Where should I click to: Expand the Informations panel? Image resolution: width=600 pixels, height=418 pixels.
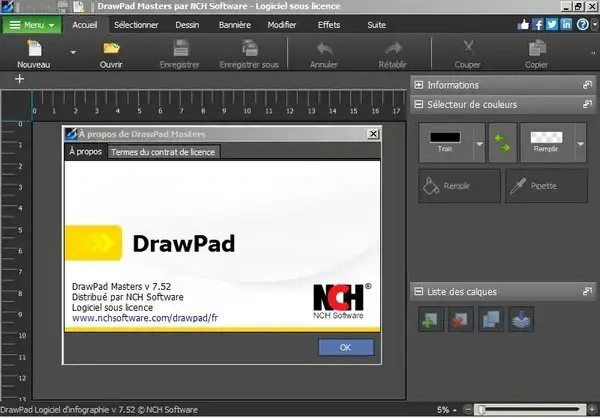click(419, 85)
